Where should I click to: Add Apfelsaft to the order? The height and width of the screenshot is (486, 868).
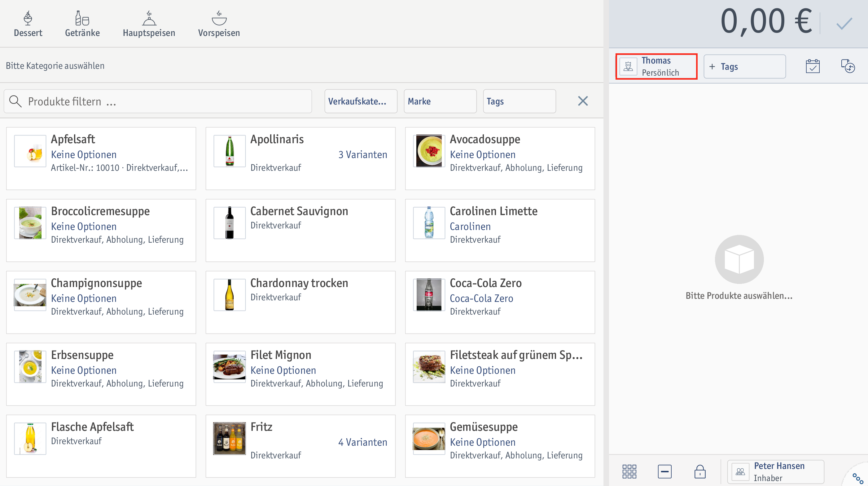click(101, 158)
